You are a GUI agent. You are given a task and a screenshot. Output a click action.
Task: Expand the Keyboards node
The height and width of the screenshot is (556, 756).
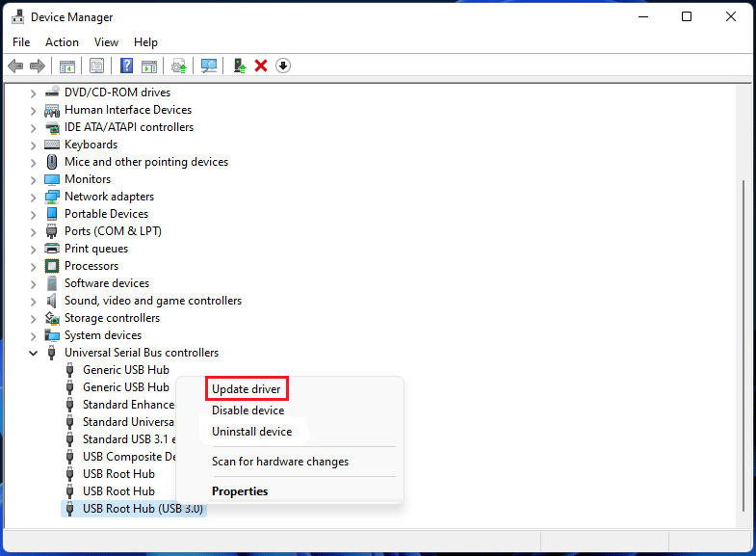[x=33, y=146]
